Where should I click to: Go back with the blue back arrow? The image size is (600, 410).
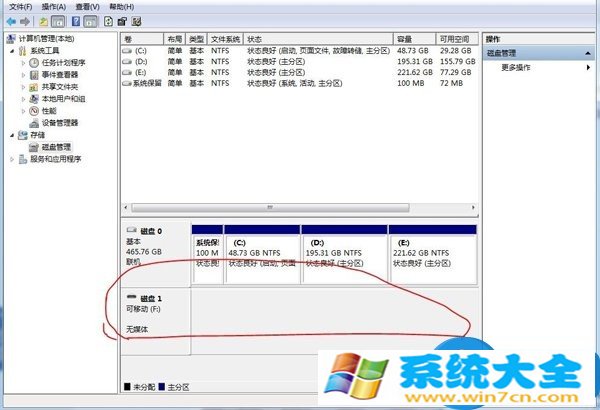point(11,21)
